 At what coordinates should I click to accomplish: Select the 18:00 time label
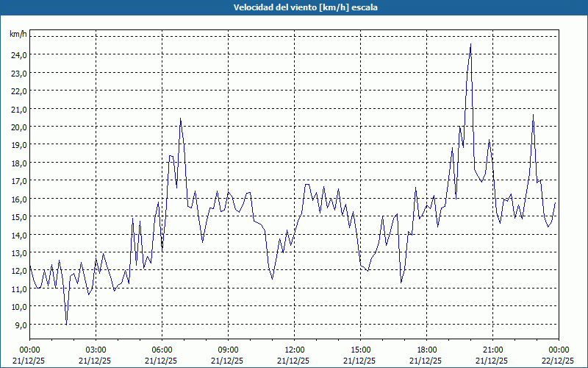(x=426, y=350)
